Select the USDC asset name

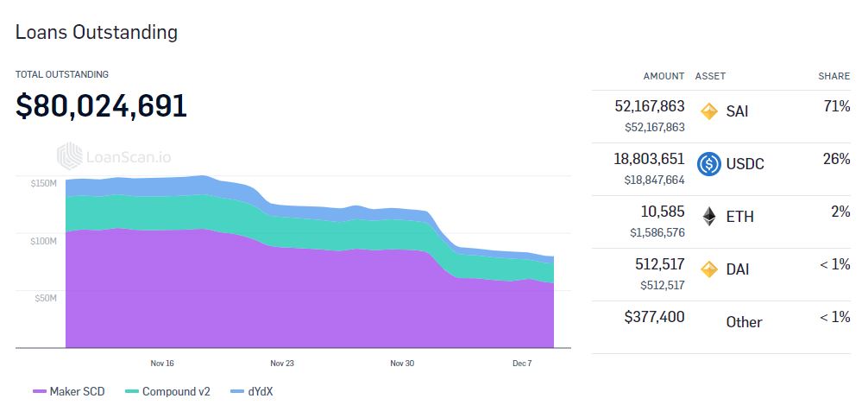click(745, 164)
